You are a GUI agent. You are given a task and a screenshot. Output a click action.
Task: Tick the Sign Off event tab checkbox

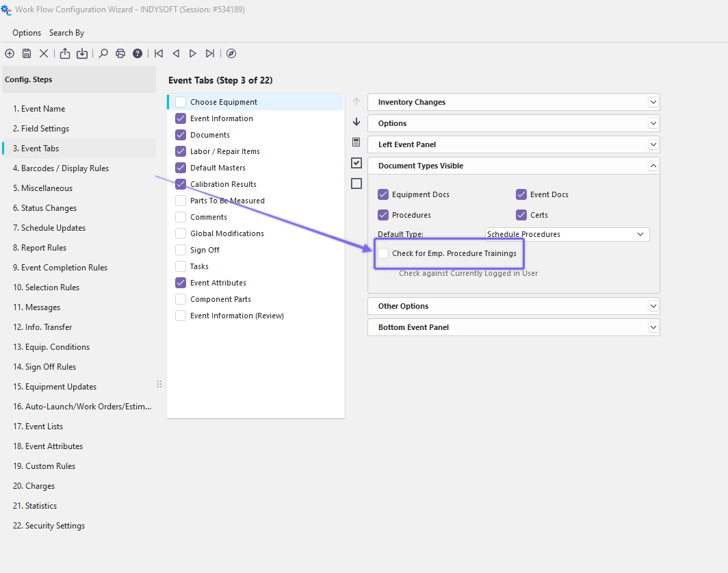[181, 250]
